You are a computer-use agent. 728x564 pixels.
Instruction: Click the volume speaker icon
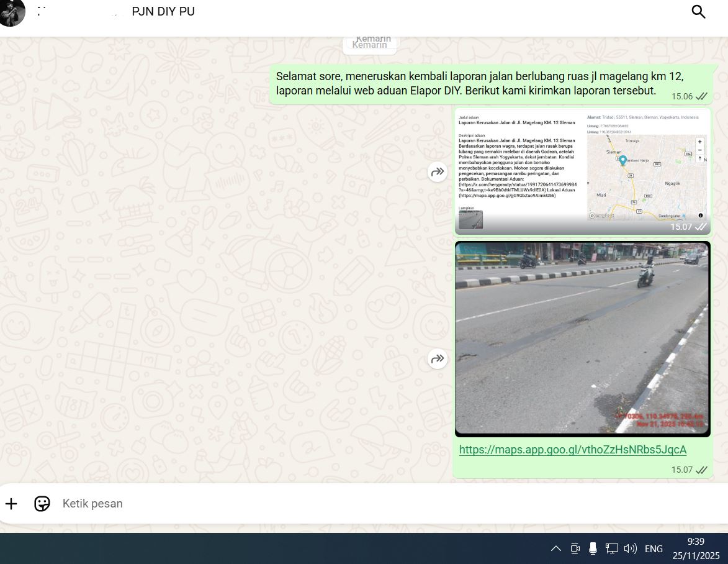coord(630,548)
